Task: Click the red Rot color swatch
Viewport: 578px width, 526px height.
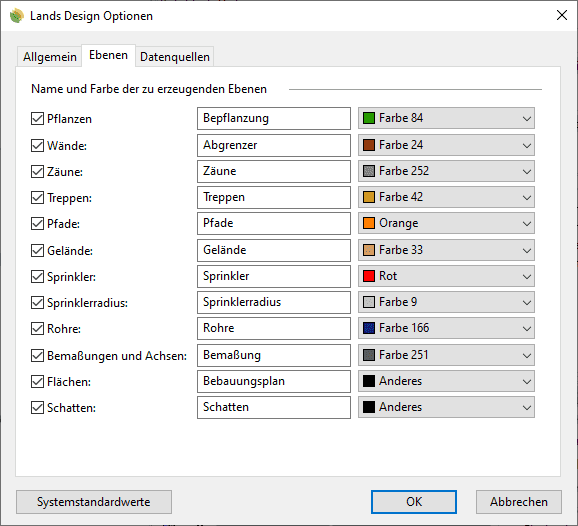Action: coord(369,276)
